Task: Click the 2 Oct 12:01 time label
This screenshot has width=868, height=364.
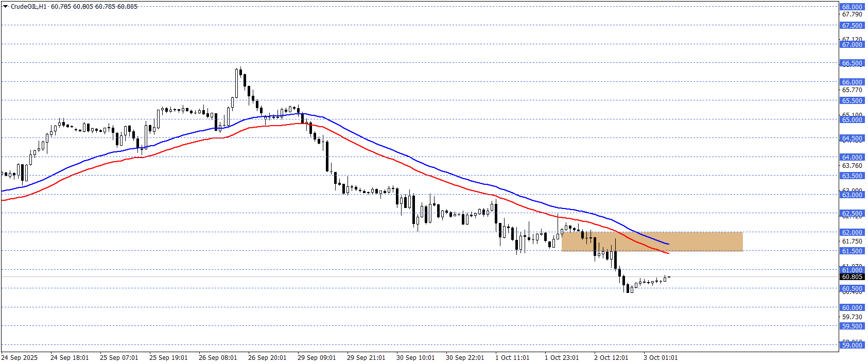Action: tap(611, 358)
